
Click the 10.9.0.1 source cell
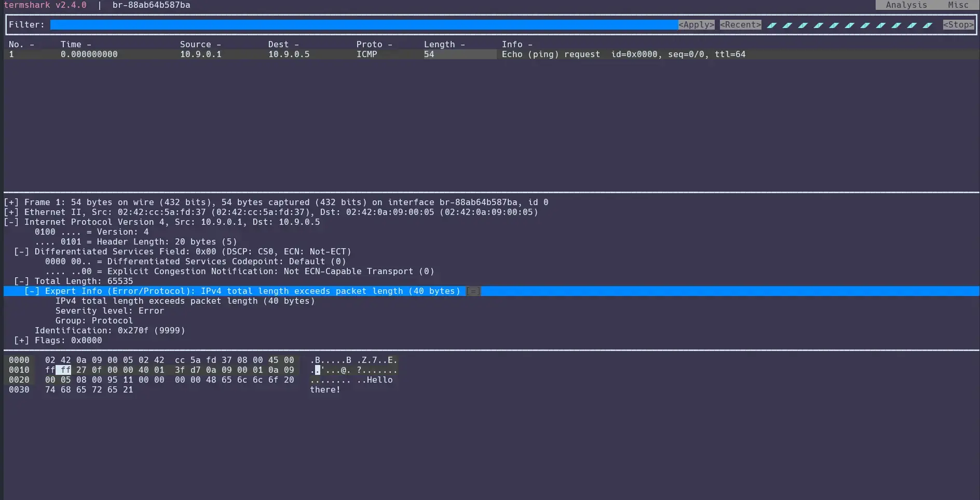tap(200, 55)
